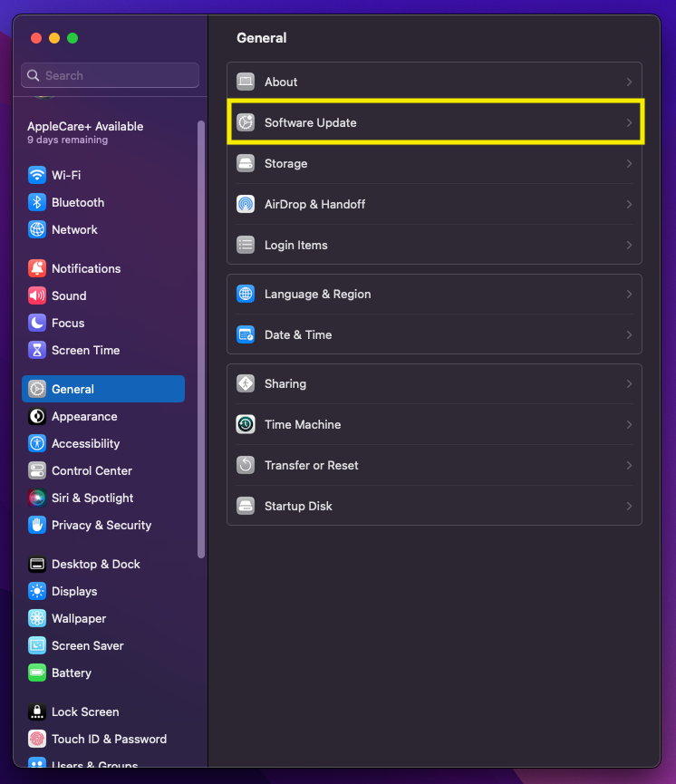Select the Bluetooth icon in sidebar

(x=37, y=202)
